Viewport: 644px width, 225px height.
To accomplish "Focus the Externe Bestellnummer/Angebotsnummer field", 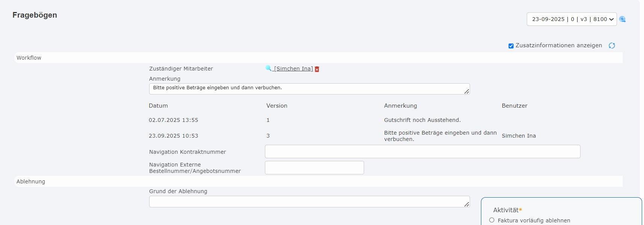I will (314, 168).
